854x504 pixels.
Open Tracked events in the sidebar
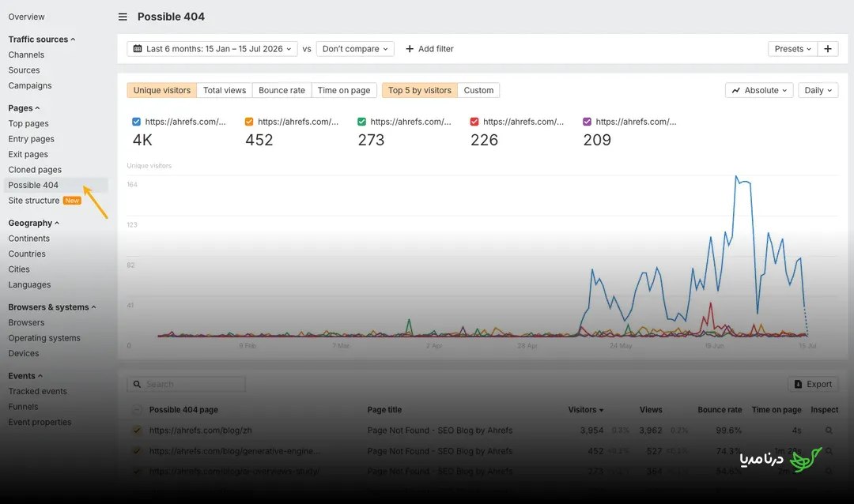coord(38,391)
